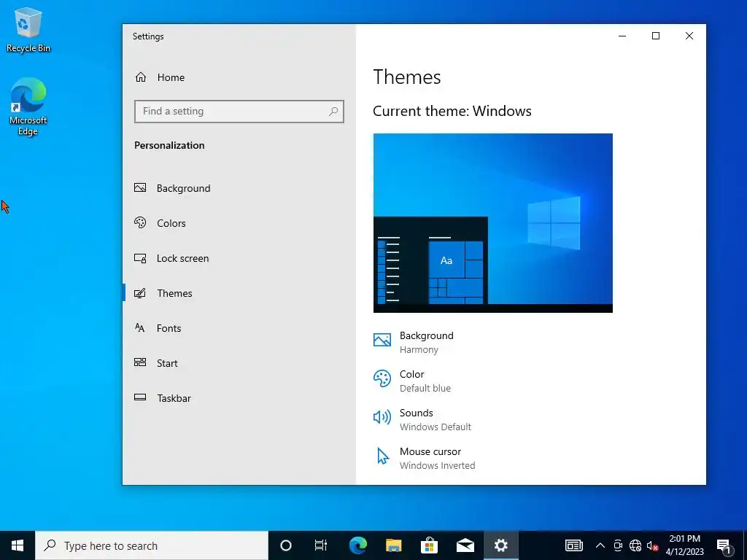Click the Colors palette icon in sidebar
747x560 pixels.
pyautogui.click(x=140, y=222)
